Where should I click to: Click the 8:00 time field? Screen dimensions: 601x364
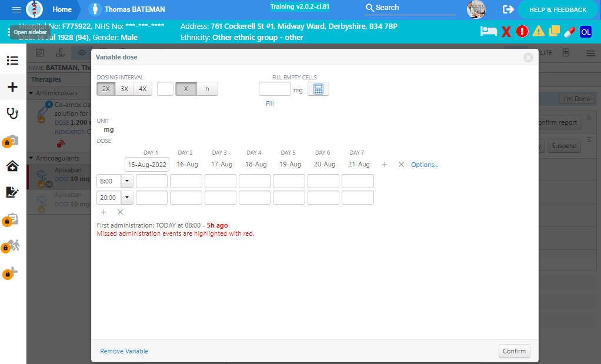click(109, 181)
